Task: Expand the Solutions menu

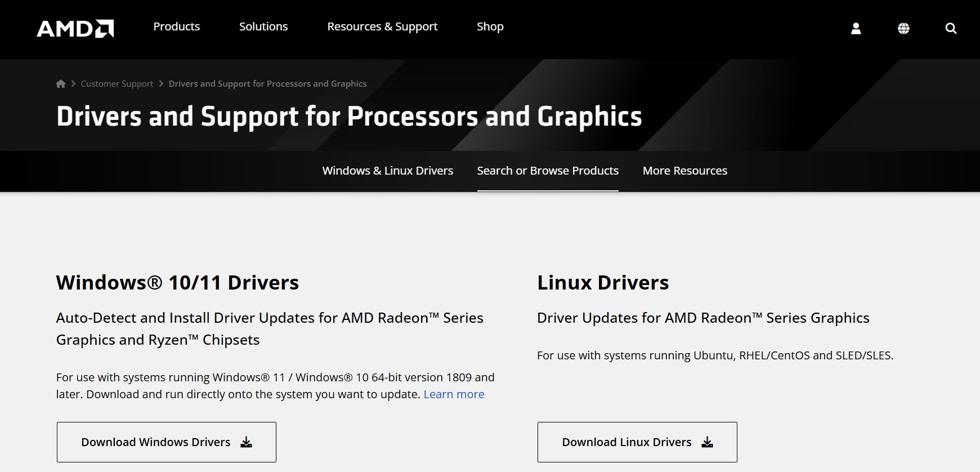Action: click(263, 26)
